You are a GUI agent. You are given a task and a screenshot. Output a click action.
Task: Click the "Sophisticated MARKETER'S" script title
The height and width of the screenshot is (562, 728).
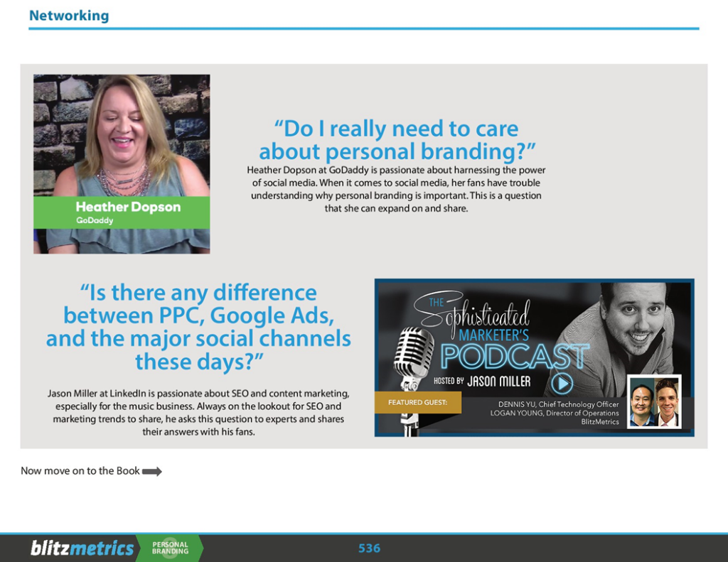pos(471,316)
